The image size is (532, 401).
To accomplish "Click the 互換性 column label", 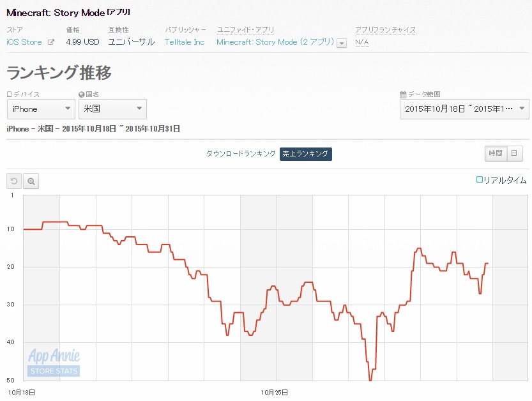I will 118,30.
